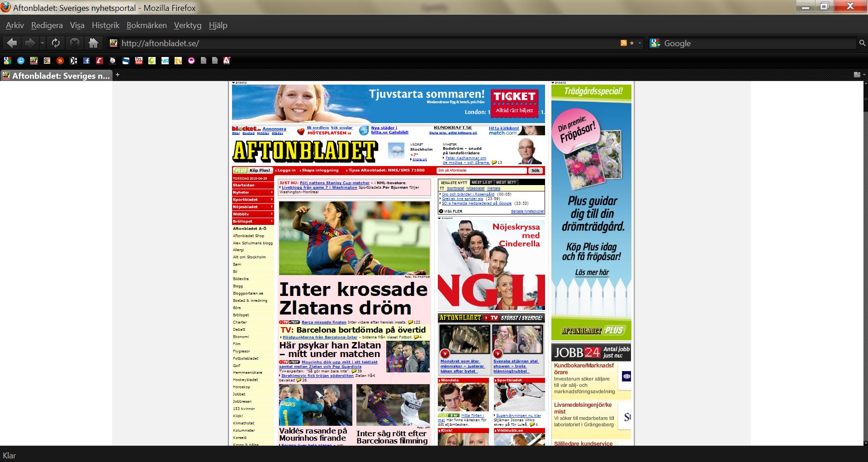Expand the Sportbladet sidebar submenu

click(271, 200)
